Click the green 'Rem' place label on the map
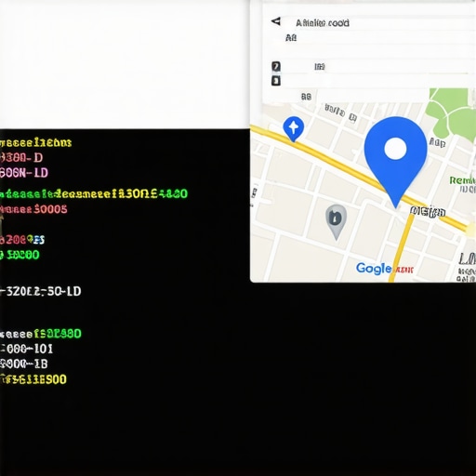Screen dimensions: 476x476 click(462, 180)
